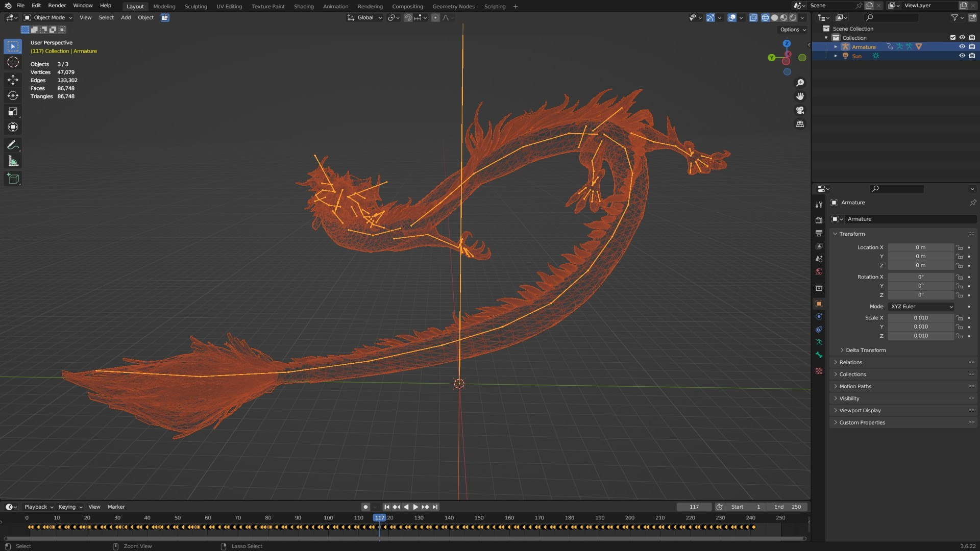Click the Scale X value field
Image resolution: width=980 pixels, height=551 pixels.
[x=921, y=318]
